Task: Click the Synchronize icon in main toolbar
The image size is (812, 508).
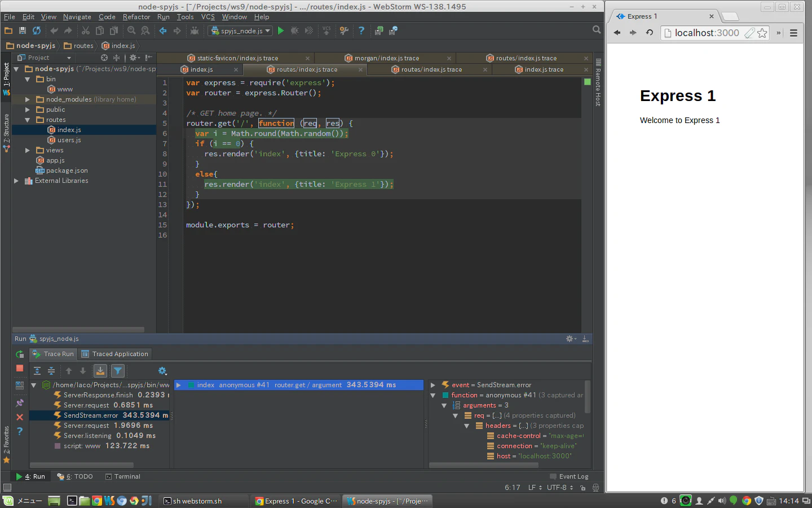Action: coord(37,30)
